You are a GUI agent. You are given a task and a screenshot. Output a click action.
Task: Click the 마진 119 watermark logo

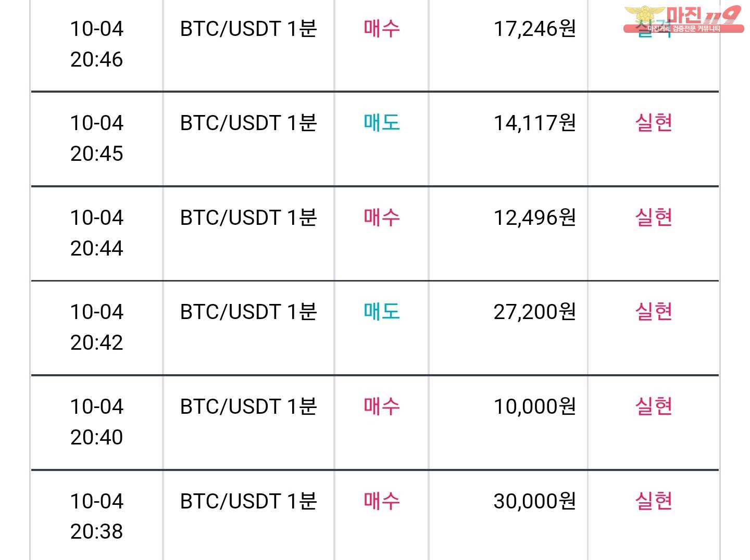tap(683, 19)
